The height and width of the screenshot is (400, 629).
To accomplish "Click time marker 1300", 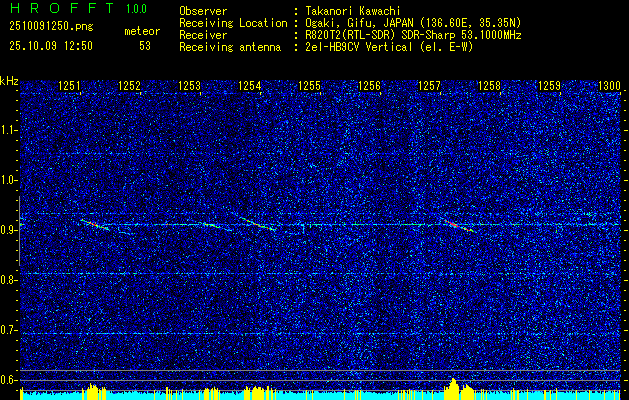I will (x=609, y=86).
